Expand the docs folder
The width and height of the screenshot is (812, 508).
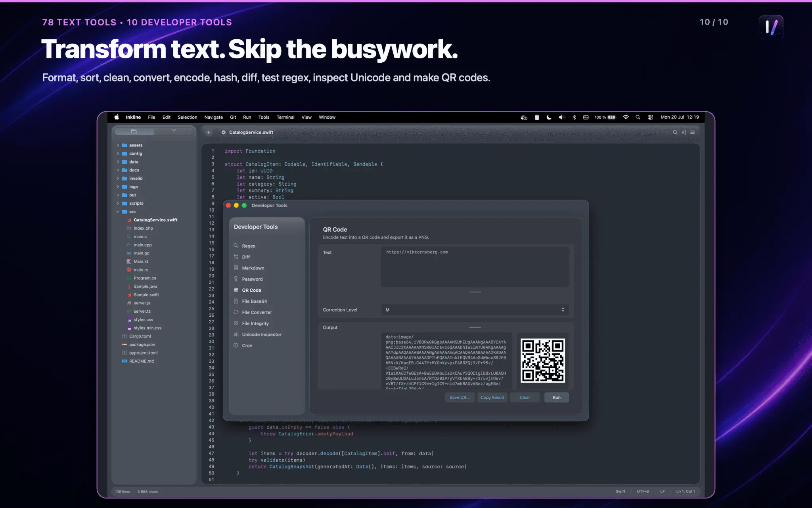point(118,170)
